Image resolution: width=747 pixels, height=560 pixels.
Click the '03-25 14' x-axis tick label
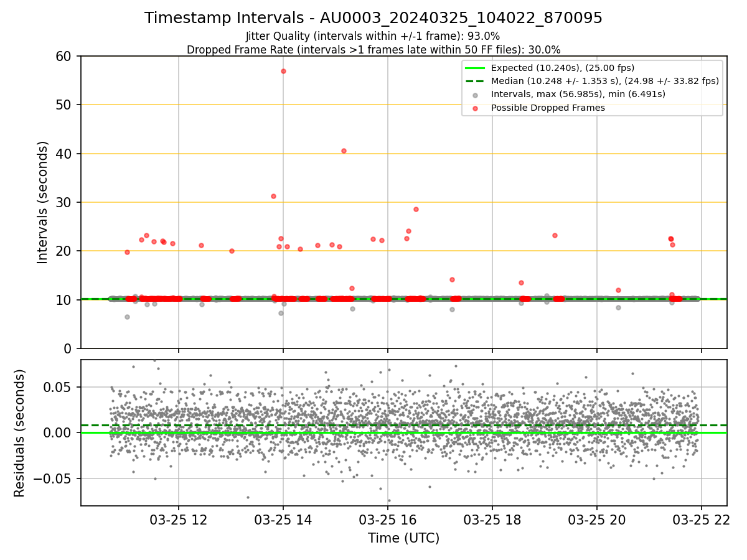[283, 519]
